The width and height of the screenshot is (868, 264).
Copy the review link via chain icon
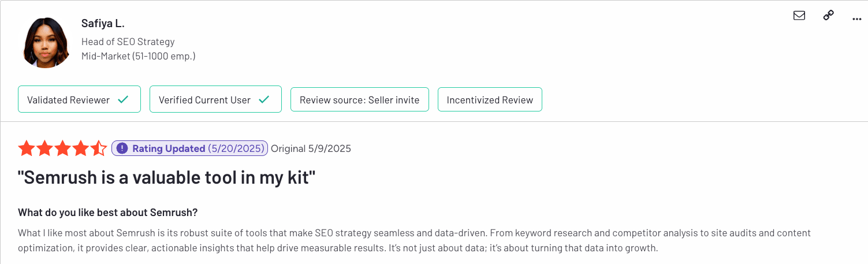[828, 16]
